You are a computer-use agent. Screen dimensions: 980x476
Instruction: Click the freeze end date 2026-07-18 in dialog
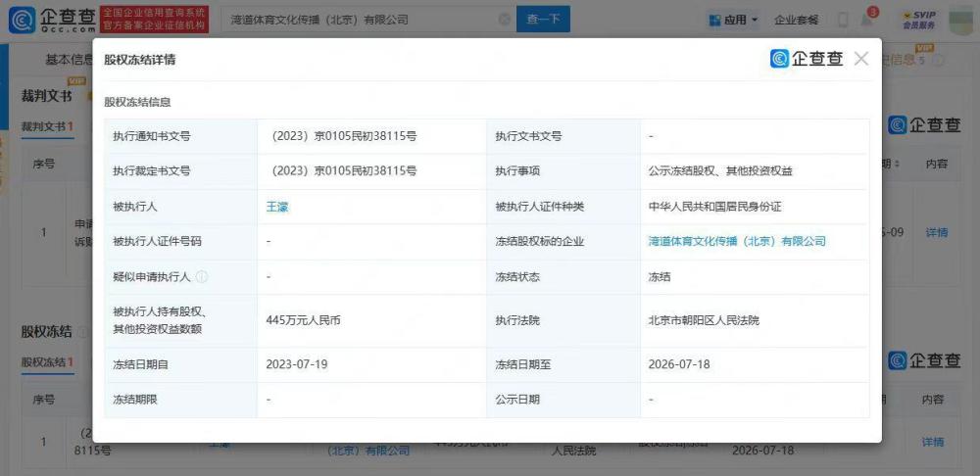coord(679,364)
